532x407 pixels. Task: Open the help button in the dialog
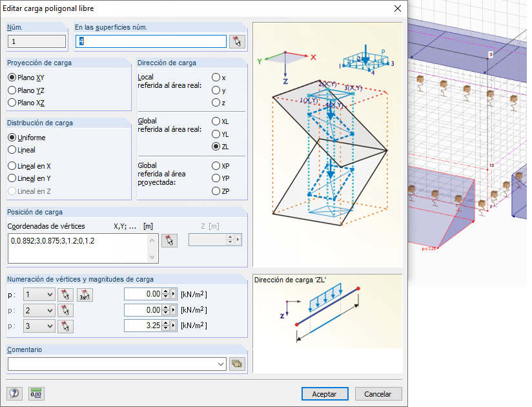(x=14, y=393)
